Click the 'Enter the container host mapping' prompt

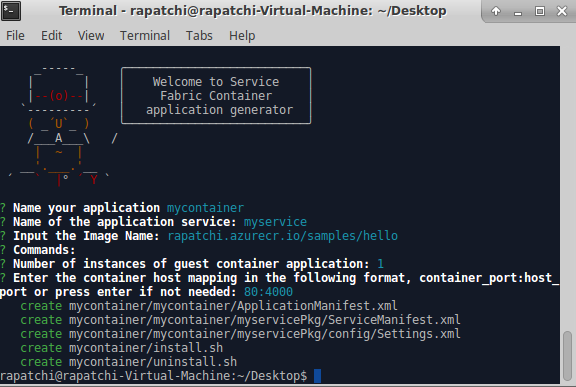coord(279,285)
